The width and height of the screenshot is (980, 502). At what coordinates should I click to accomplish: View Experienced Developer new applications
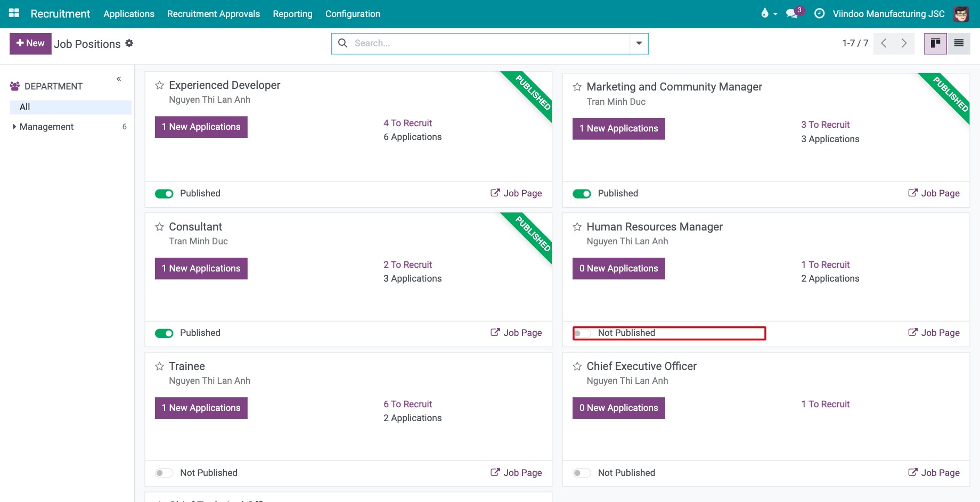click(201, 127)
